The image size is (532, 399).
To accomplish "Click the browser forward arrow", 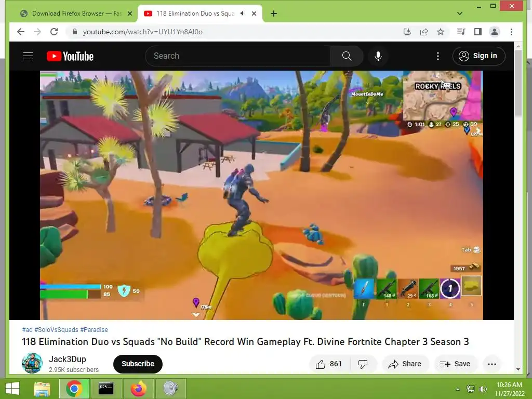I will tap(37, 32).
